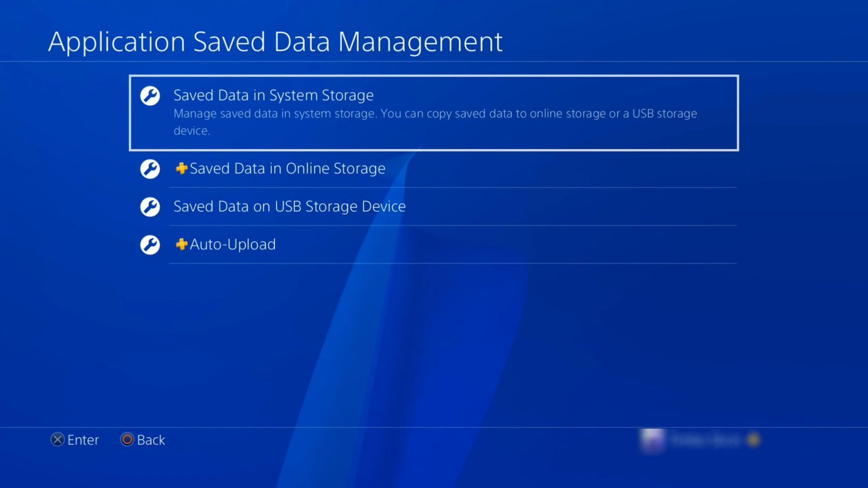Image resolution: width=868 pixels, height=488 pixels.
Task: Click the Cross button Enter icon
Action: pos(57,439)
